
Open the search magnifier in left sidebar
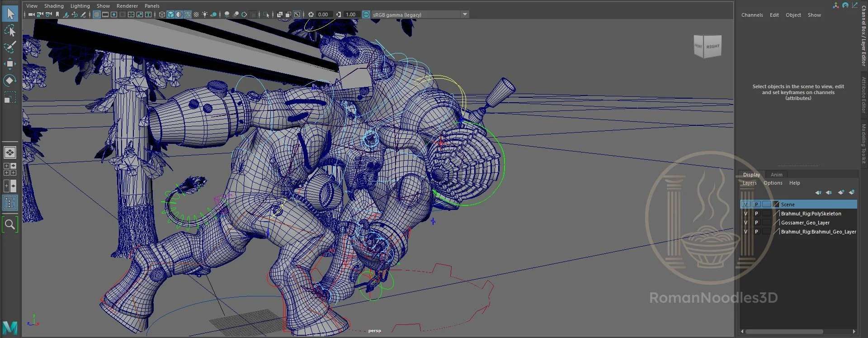coord(9,224)
